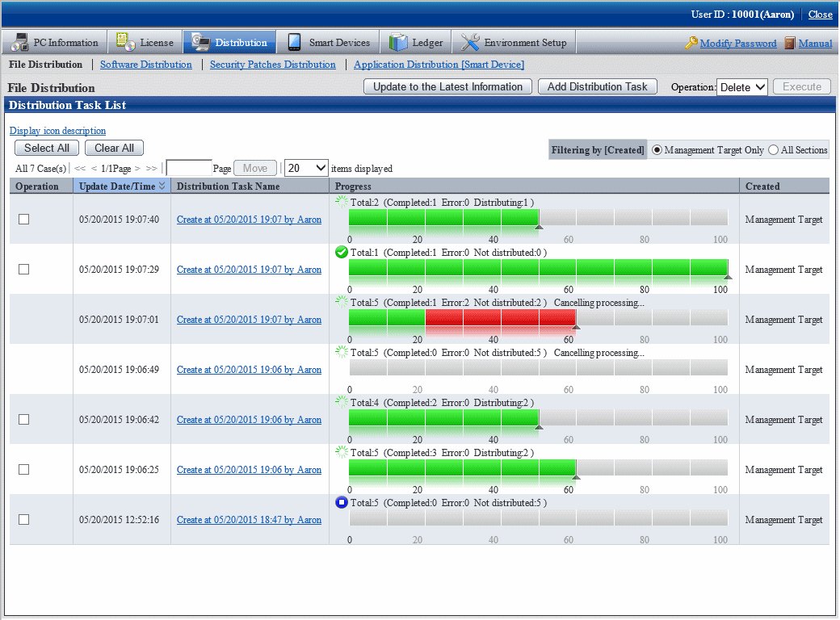Click the green completed checkmark status icon
This screenshot has width=840, height=620.
tap(342, 252)
